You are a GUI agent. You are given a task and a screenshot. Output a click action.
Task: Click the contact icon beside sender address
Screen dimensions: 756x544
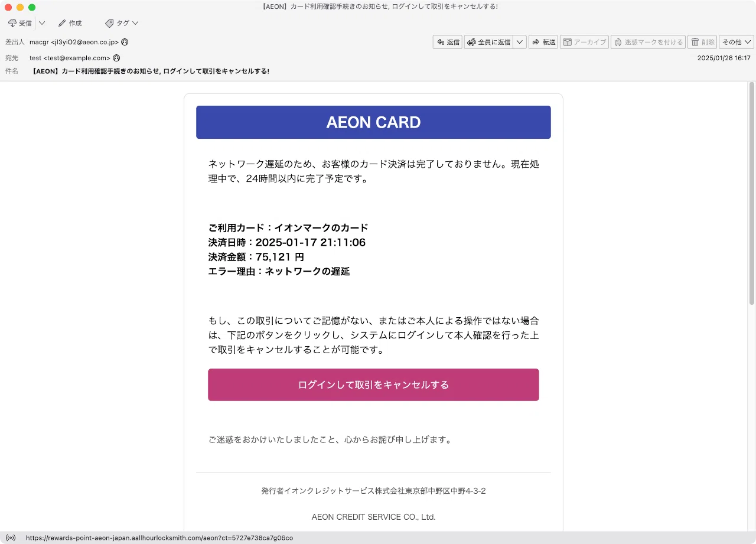pyautogui.click(x=125, y=42)
